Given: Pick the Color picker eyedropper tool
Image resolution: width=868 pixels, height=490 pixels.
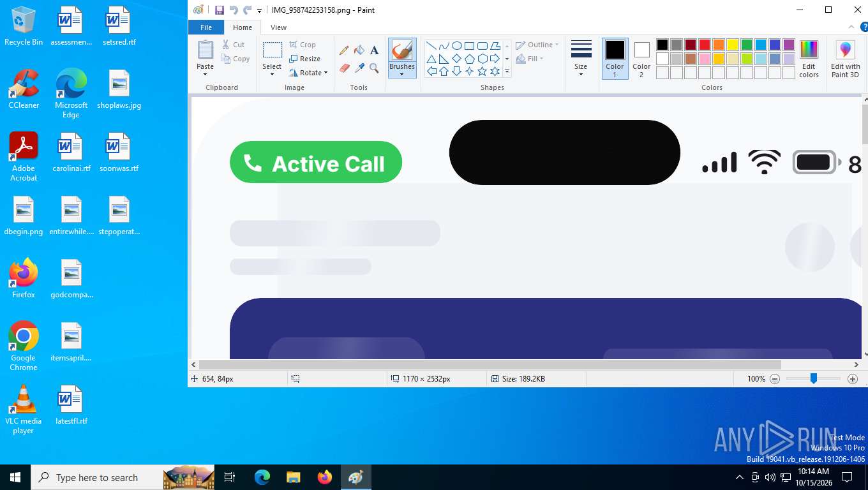Looking at the screenshot, I should [359, 68].
